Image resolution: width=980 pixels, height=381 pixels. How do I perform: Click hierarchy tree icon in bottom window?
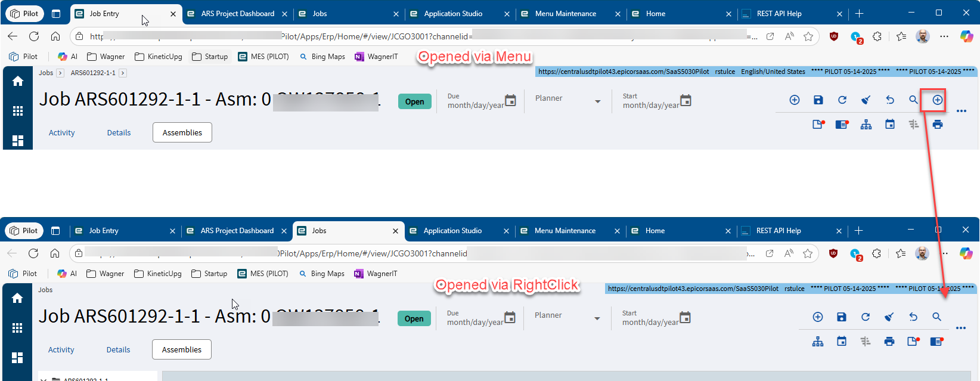pos(818,342)
